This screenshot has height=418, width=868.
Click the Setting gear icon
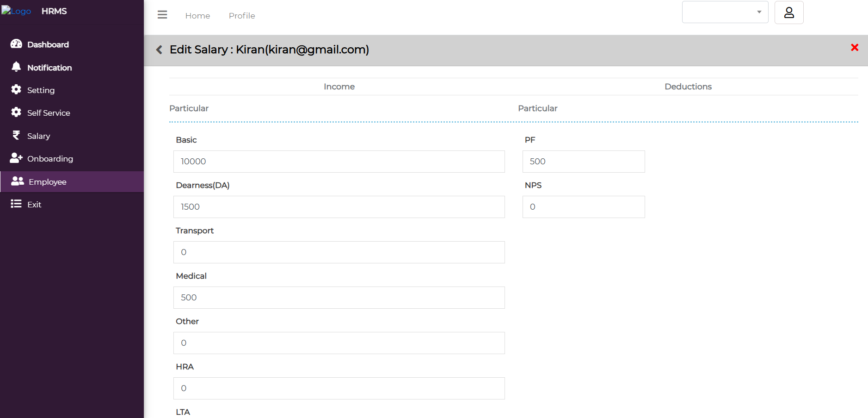[x=16, y=89]
